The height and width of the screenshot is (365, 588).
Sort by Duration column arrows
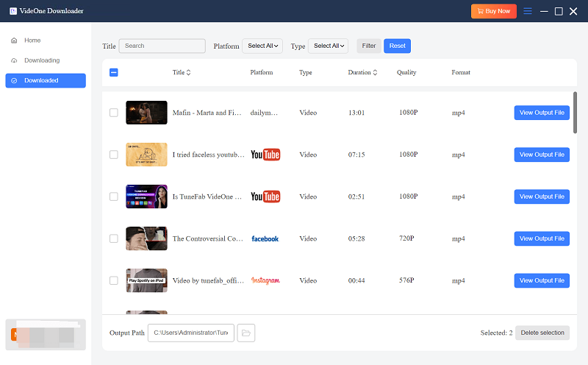coord(376,73)
